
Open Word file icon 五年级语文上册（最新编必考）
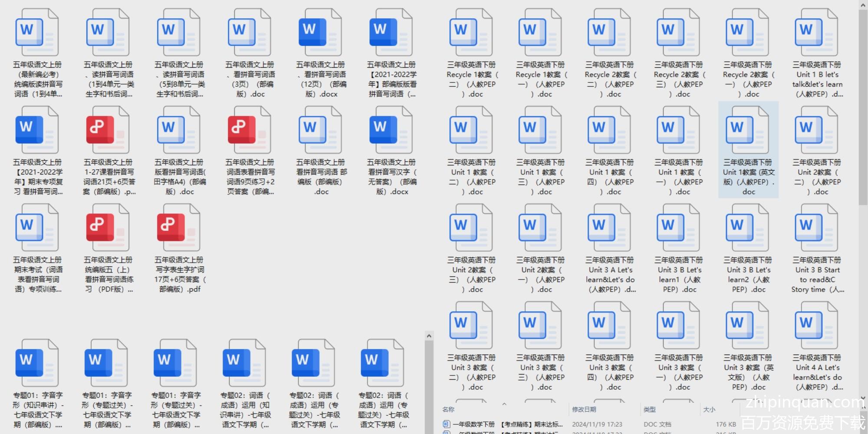click(x=37, y=33)
